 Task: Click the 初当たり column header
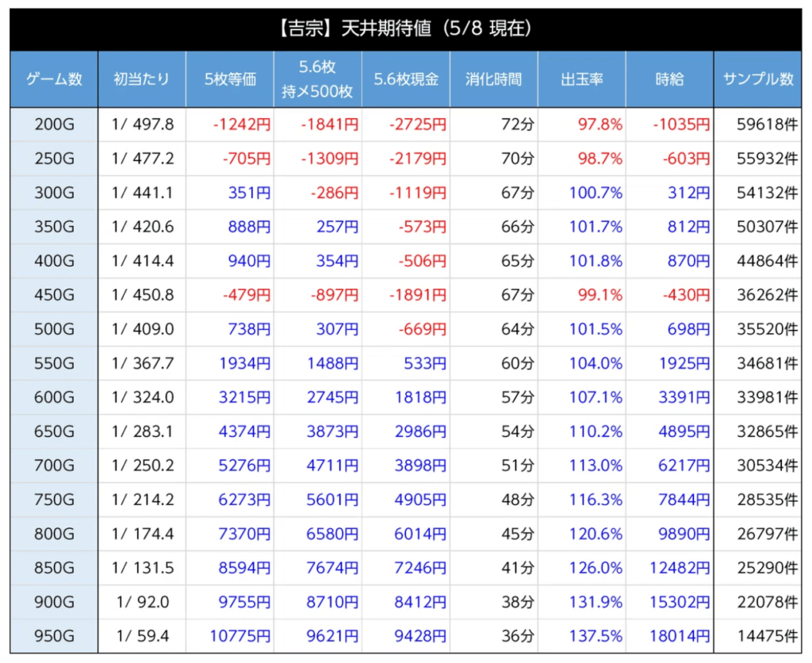point(142,79)
